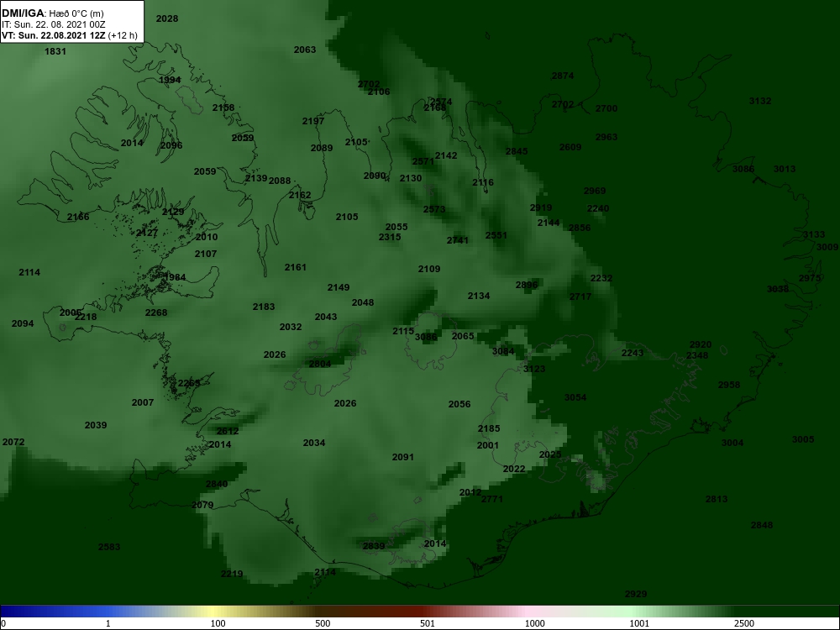Click the map value 1831
The width and height of the screenshot is (840, 630).
pos(55,51)
